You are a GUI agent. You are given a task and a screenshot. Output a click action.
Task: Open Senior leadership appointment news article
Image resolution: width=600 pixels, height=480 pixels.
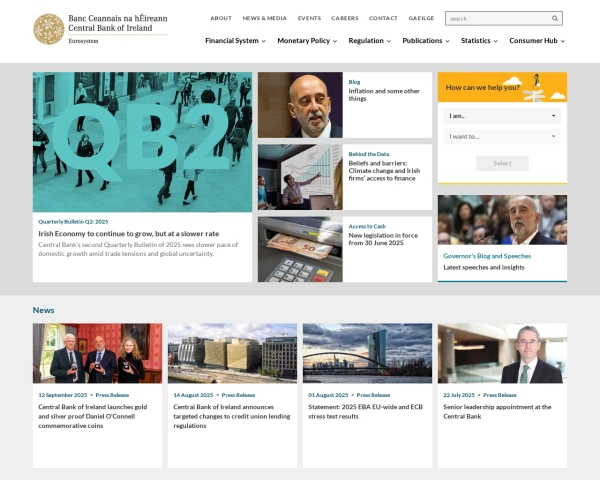pos(497,411)
